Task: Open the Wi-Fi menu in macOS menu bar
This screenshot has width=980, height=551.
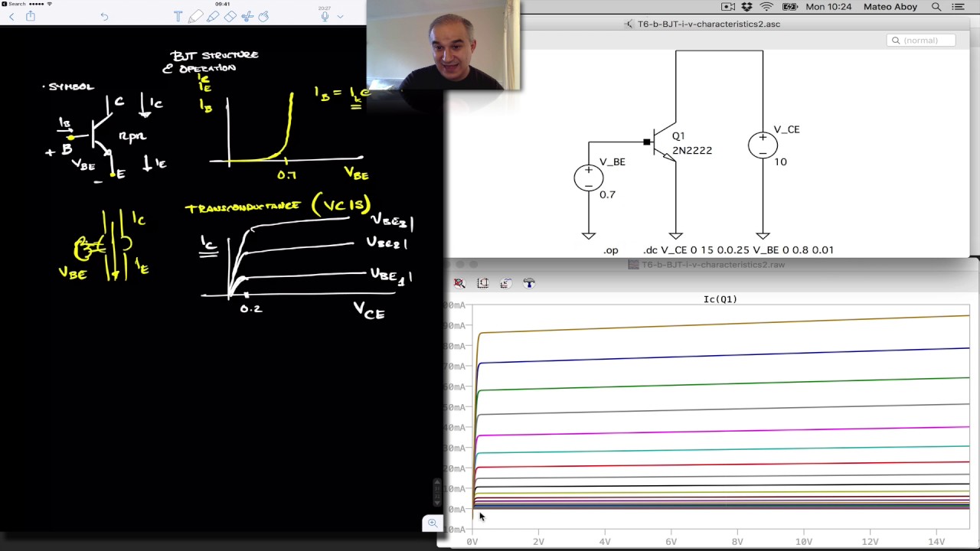Action: (766, 7)
